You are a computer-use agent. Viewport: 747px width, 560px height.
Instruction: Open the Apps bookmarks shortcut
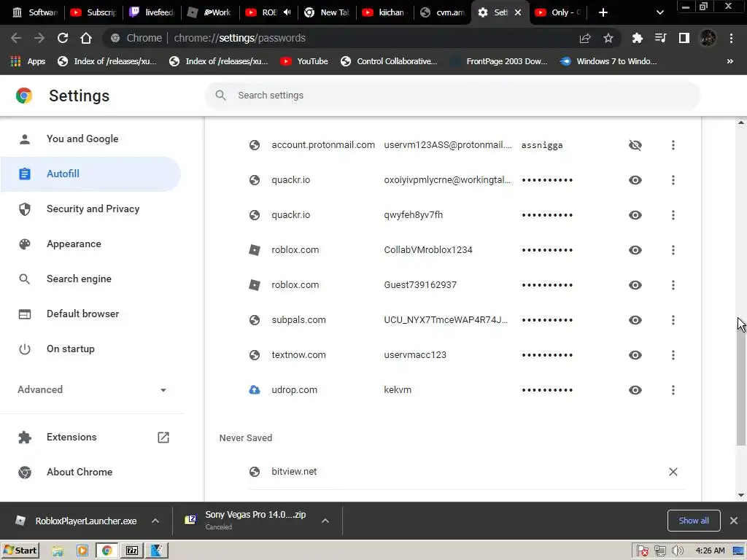click(28, 61)
